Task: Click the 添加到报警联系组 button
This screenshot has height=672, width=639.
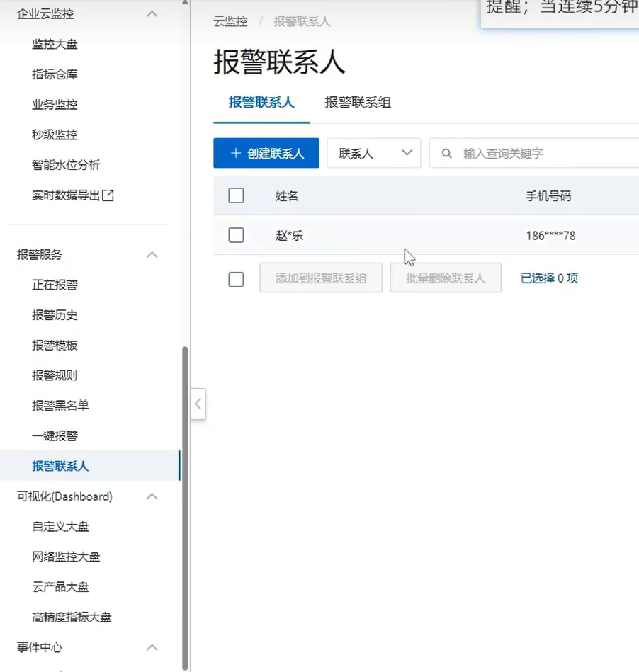Action: pos(321,278)
